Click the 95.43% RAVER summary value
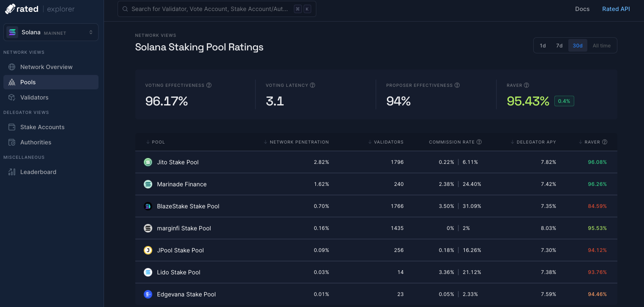 pyautogui.click(x=528, y=101)
